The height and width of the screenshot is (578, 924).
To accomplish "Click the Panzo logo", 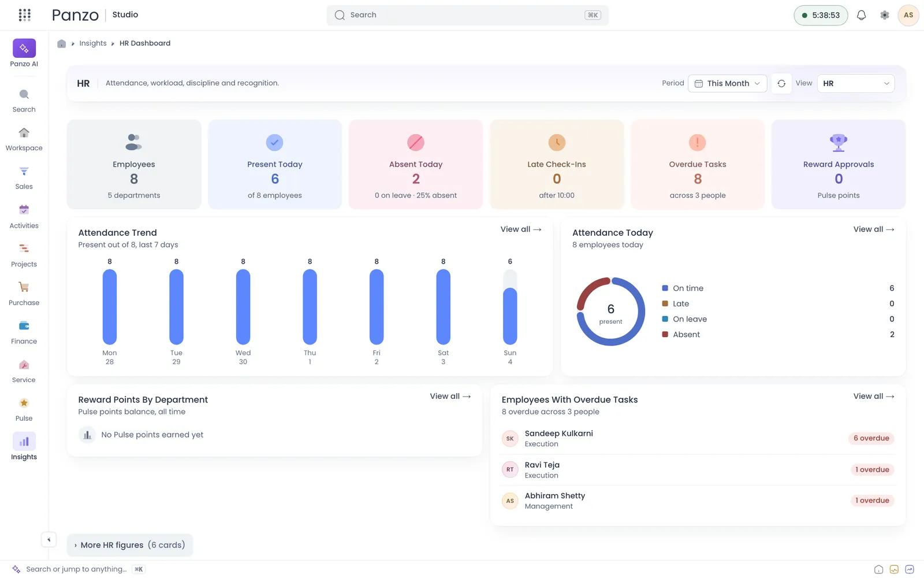I will click(x=75, y=15).
